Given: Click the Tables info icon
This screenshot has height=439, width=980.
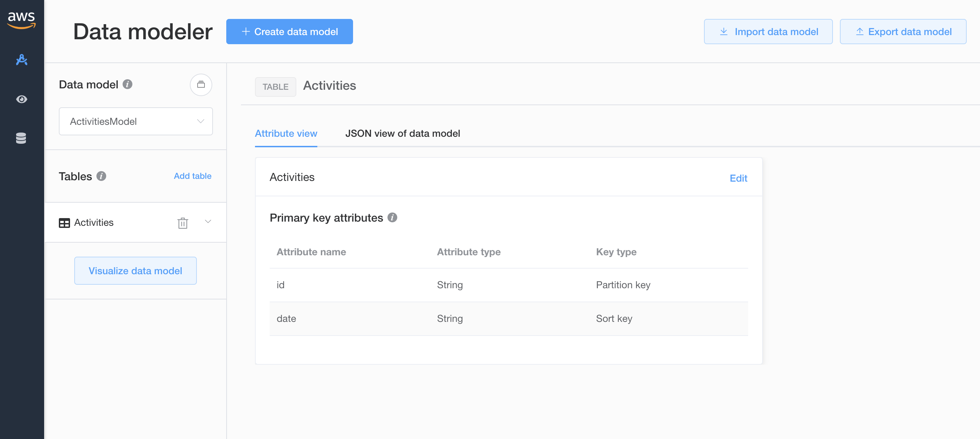Looking at the screenshot, I should click(x=101, y=176).
